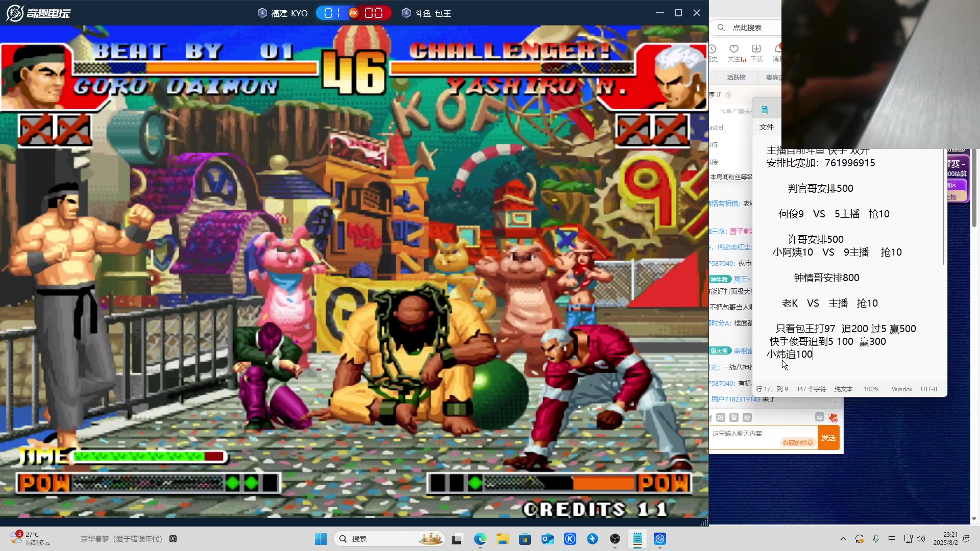Viewport: 980px width, 551px height.
Task: Click the network icon in system tray
Action: (x=908, y=539)
